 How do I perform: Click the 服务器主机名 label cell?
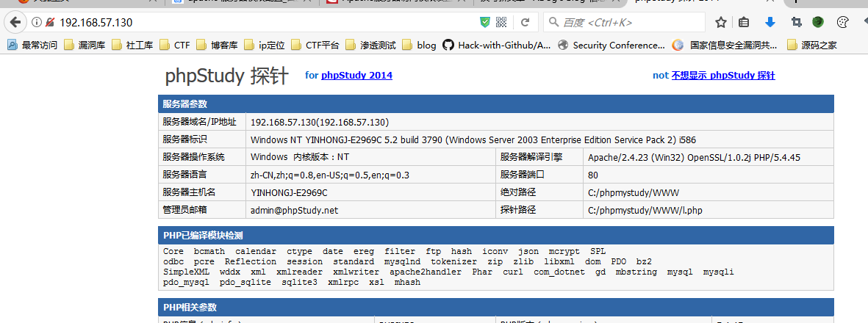click(201, 192)
